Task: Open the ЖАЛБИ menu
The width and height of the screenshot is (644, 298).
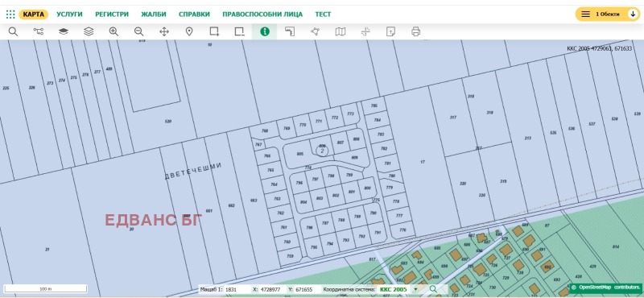Action: [x=154, y=14]
